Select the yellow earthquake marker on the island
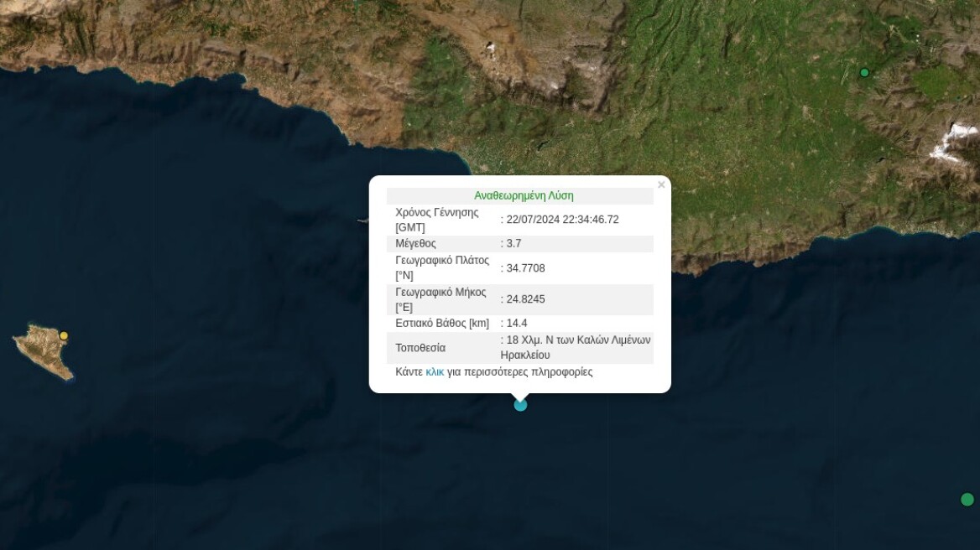 (x=64, y=335)
